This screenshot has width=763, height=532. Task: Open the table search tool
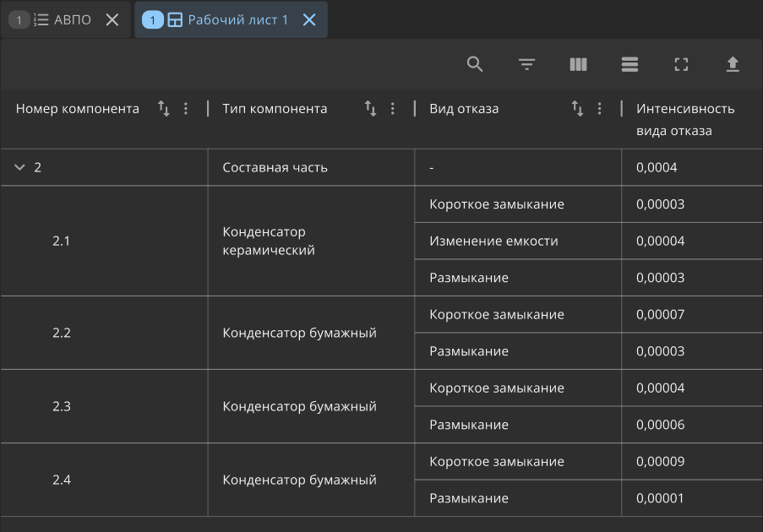tap(474, 64)
